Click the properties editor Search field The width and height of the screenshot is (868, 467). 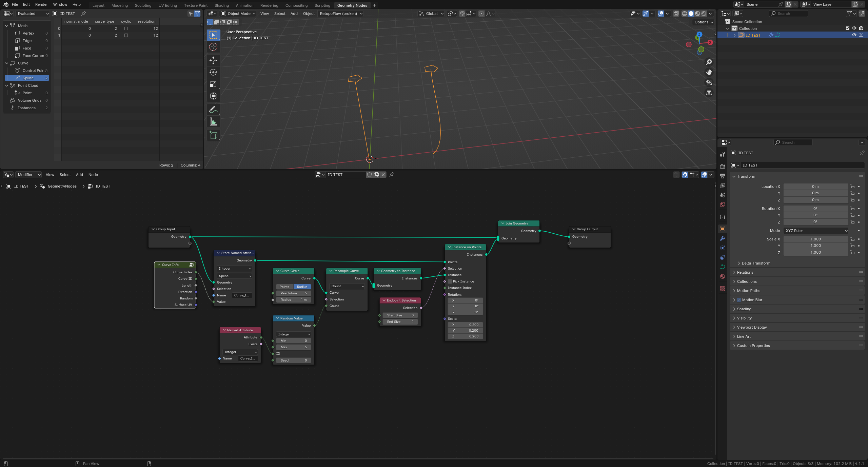pyautogui.click(x=793, y=142)
